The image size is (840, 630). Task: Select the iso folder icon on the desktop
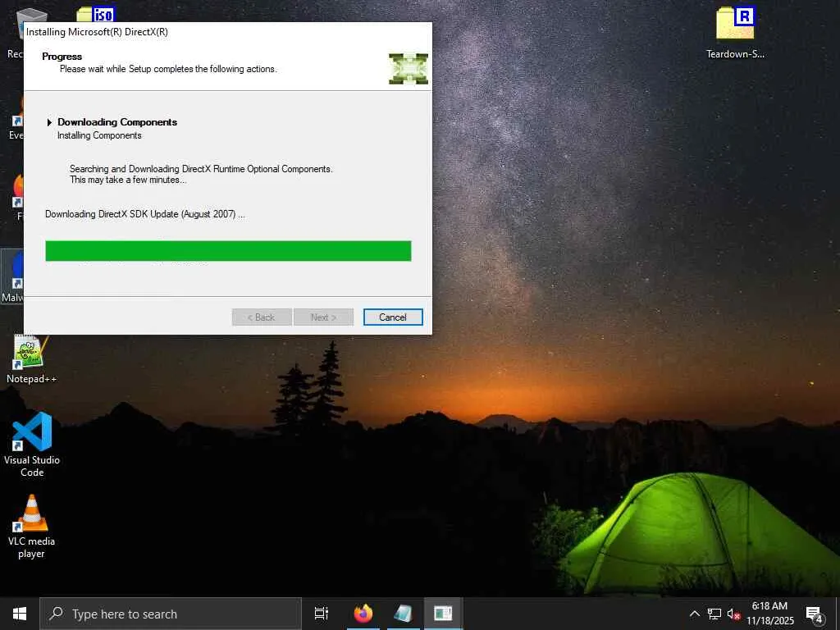pyautogui.click(x=95, y=14)
